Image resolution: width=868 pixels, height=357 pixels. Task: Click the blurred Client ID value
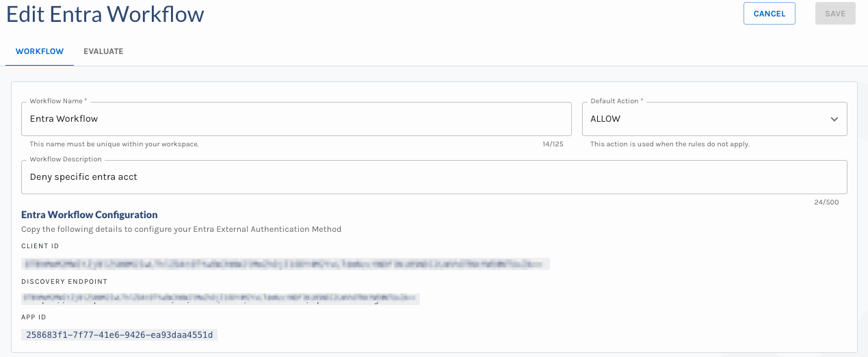(286, 263)
